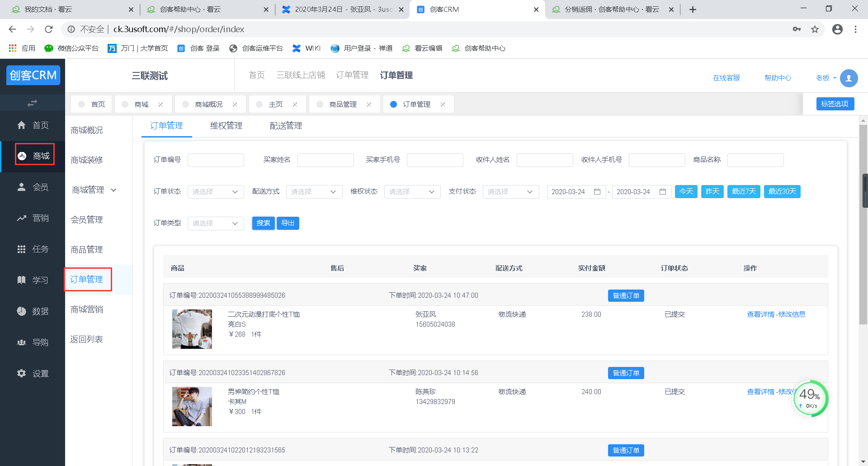Open the 配送方式 dropdown
The height and width of the screenshot is (466, 868).
tap(314, 192)
